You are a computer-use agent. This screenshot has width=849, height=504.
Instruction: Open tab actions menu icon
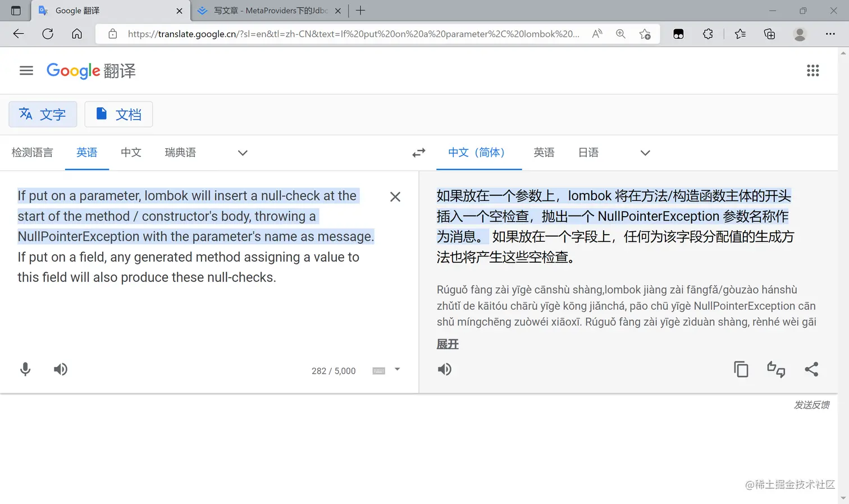[16, 11]
